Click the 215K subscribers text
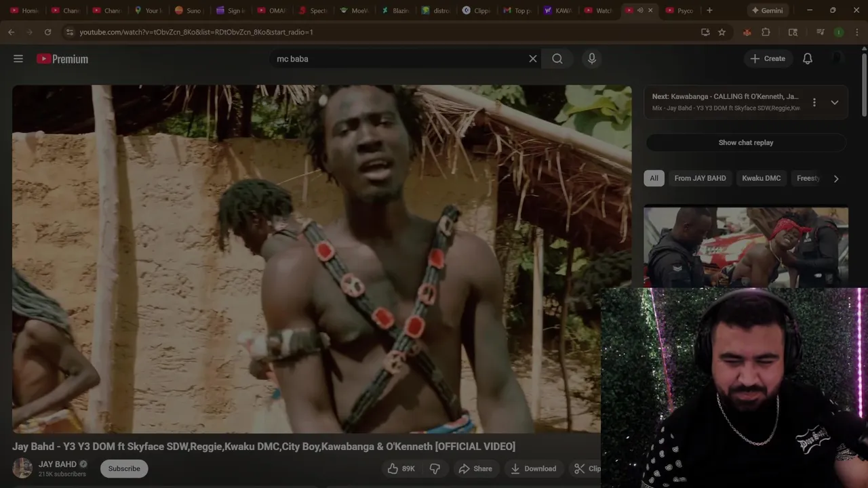 coord(62,474)
